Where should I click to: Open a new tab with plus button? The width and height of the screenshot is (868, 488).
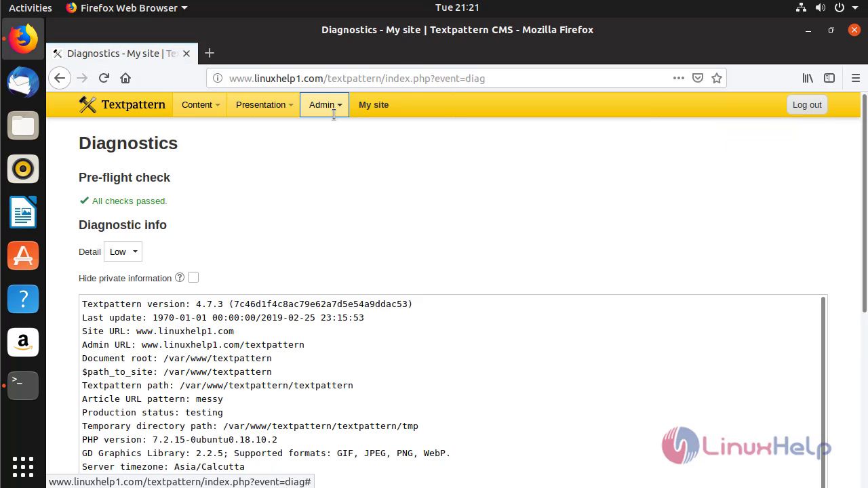pyautogui.click(x=210, y=53)
